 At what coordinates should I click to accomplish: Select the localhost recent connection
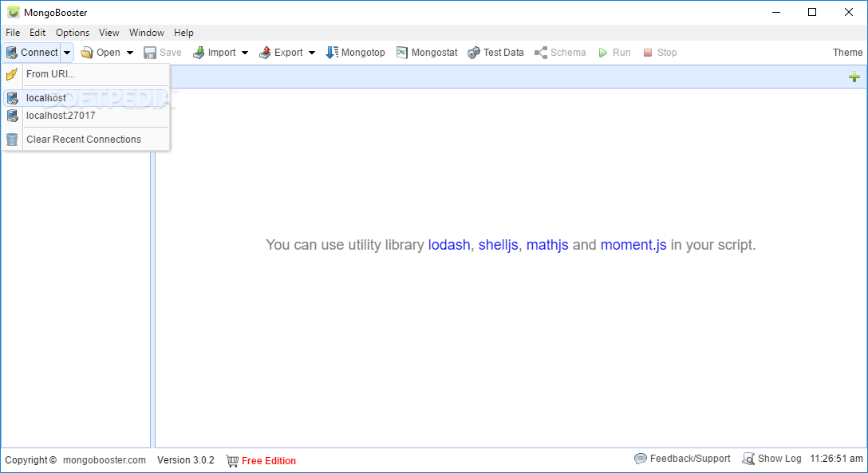click(86, 98)
